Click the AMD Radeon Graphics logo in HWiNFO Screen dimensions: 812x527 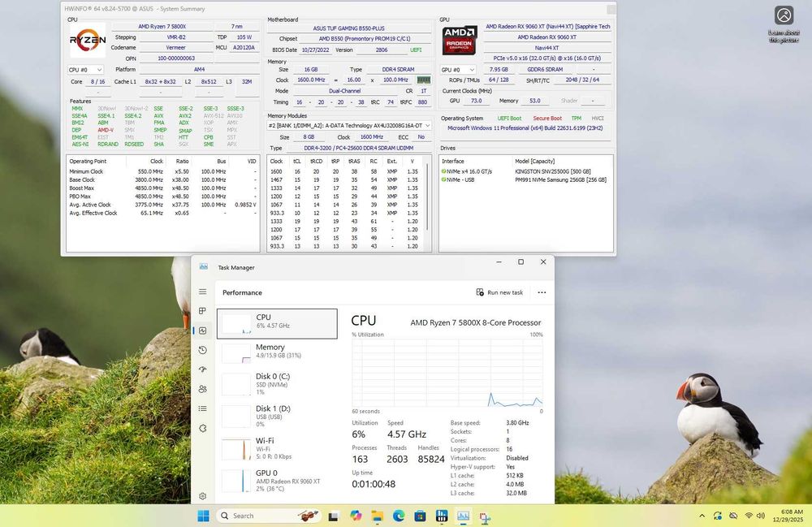[x=459, y=41]
